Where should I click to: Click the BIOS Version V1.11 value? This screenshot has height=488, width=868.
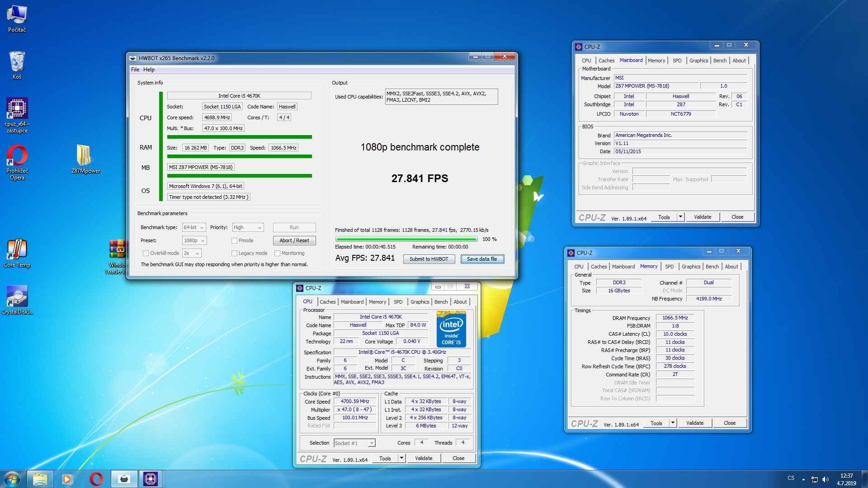(x=680, y=143)
